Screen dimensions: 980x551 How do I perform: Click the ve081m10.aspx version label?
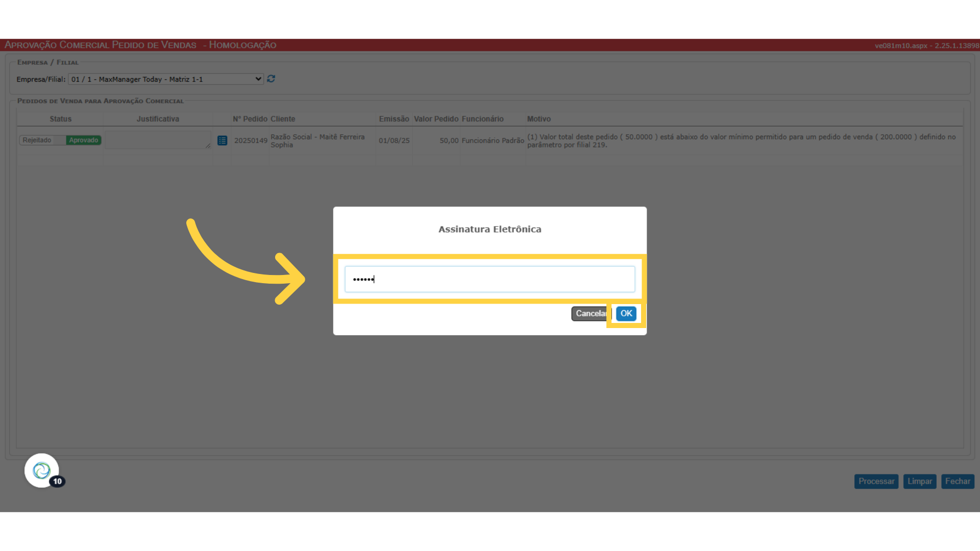926,45
